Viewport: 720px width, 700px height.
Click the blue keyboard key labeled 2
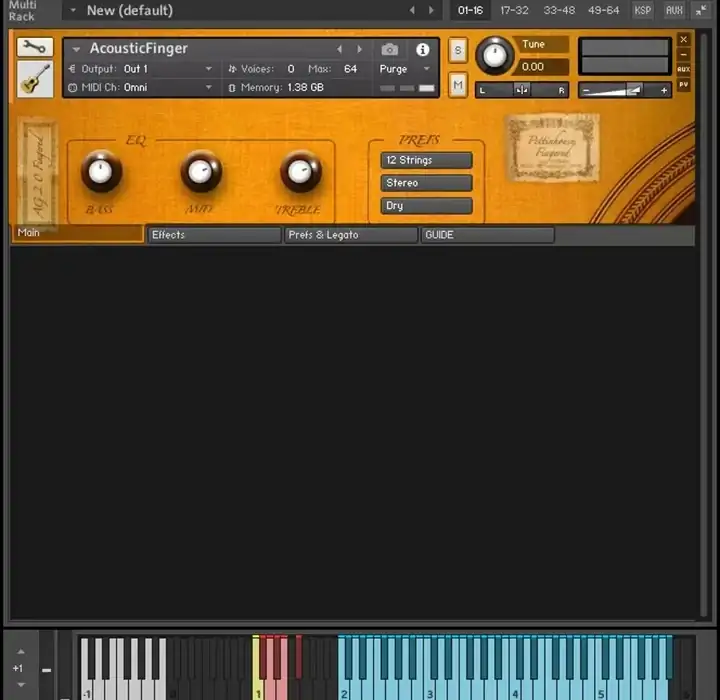[x=343, y=689]
